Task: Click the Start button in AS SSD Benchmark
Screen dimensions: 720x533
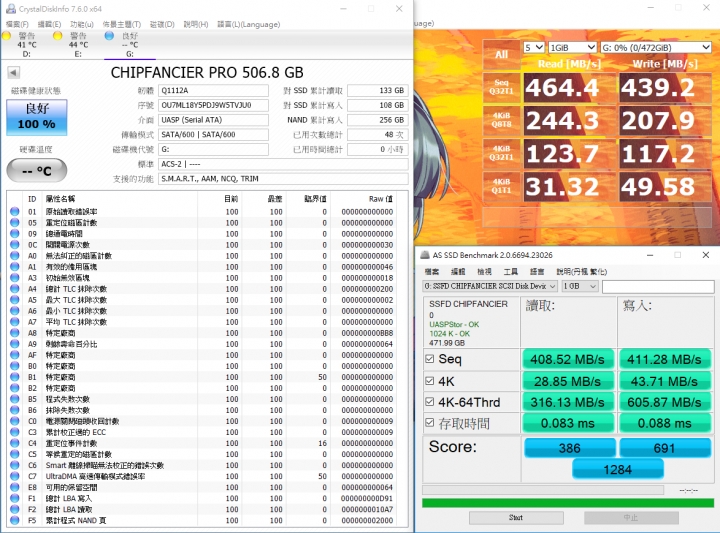Action: coord(516,518)
